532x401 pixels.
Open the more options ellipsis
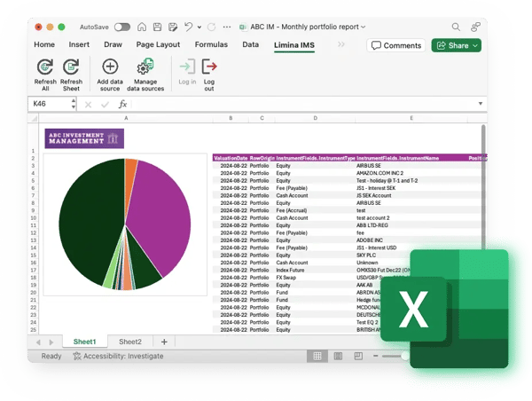pos(227,27)
